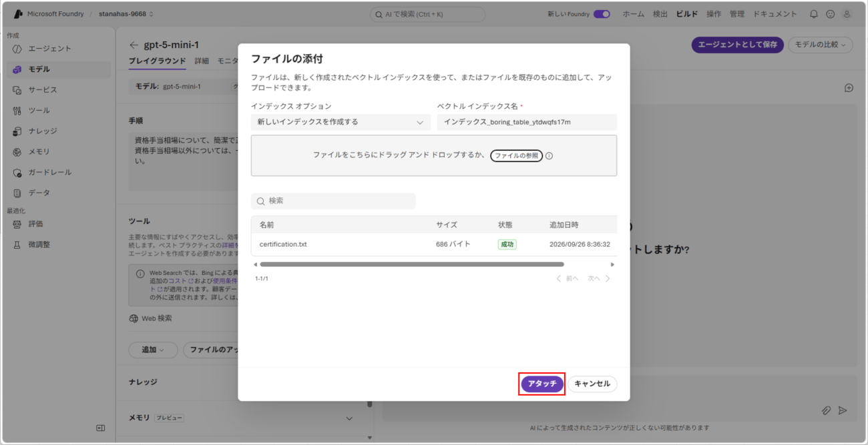Click the paperclip attach icon in chat

[x=826, y=410]
